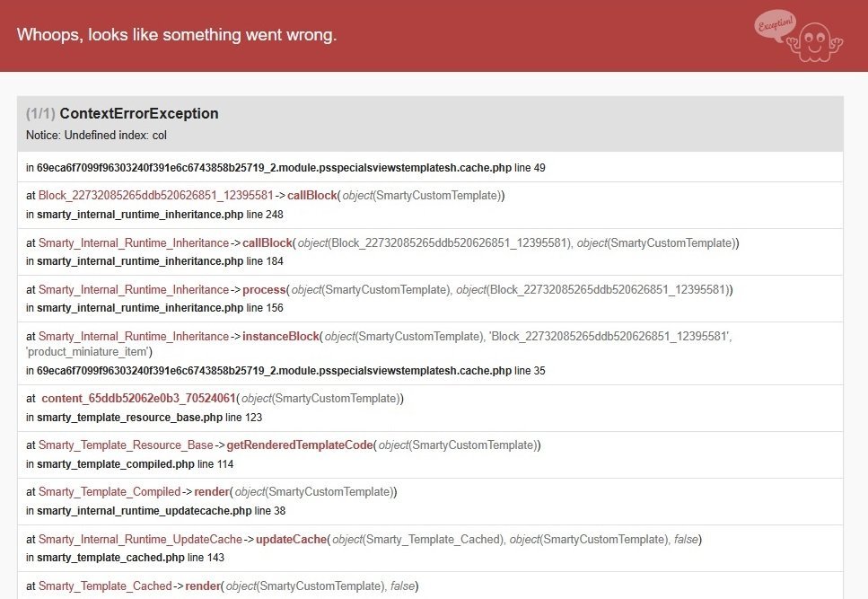Screen dimensions: 868x599
Task: Click the getRenderedTemplateCode method link
Action: click(300, 445)
